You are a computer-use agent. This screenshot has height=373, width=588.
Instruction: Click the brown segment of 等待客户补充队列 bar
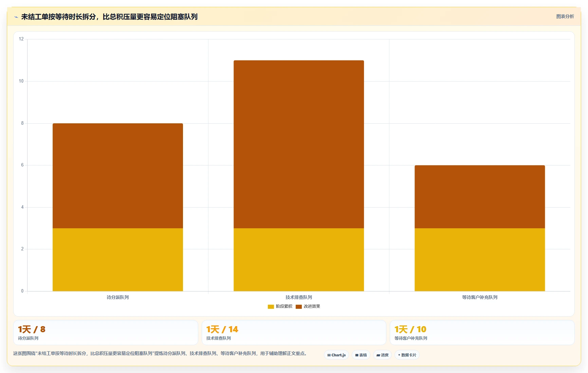[480, 197]
